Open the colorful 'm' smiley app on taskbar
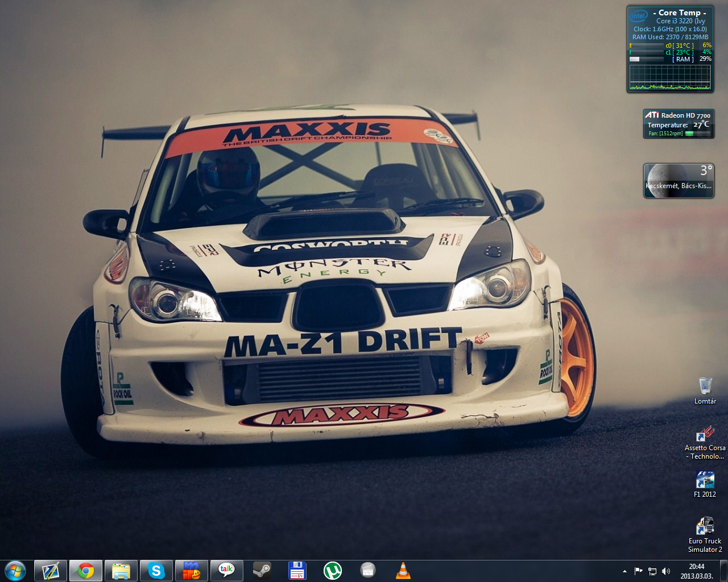Image resolution: width=728 pixels, height=582 pixels. (x=192, y=571)
